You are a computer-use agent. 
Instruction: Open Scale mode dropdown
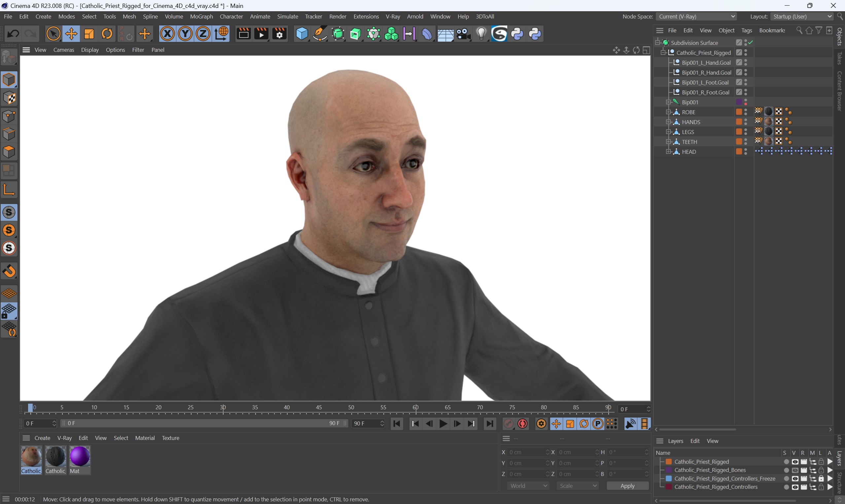(578, 486)
